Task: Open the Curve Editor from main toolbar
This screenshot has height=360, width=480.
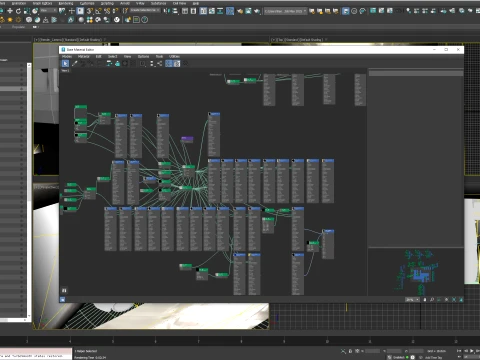Action: 212,11
